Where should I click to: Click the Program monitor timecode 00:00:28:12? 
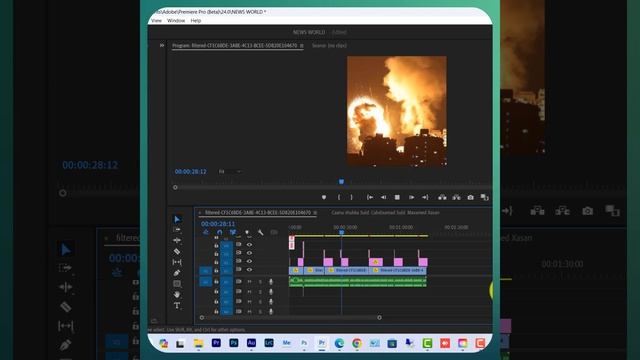pyautogui.click(x=191, y=171)
